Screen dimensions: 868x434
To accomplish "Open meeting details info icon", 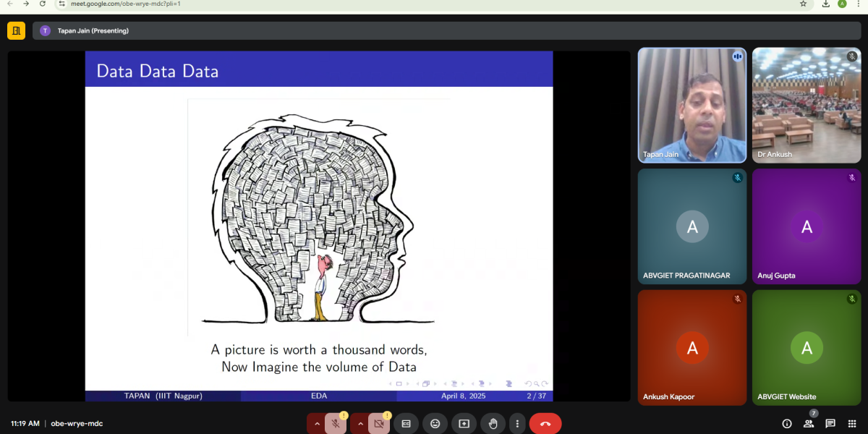I will pos(787,423).
